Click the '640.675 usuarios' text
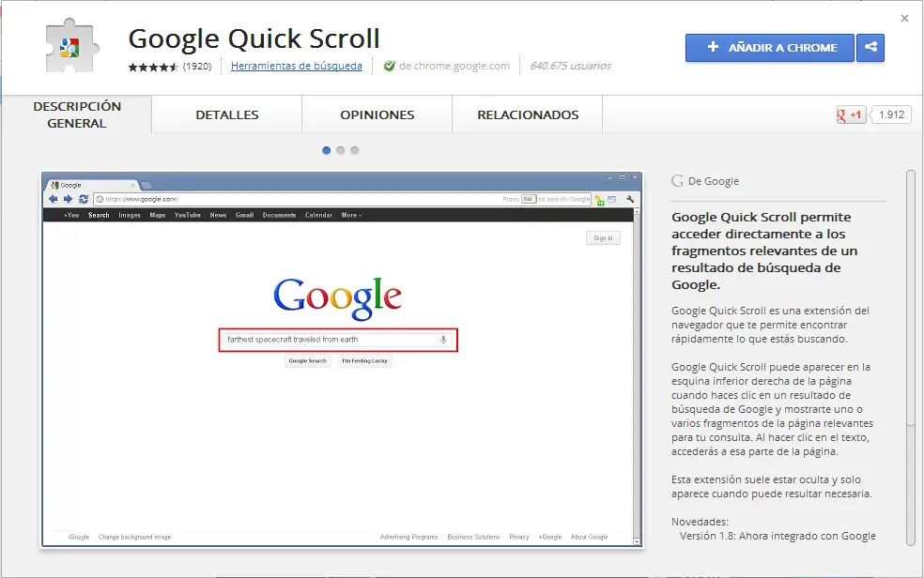Screen dimensions: 924x578 [570, 66]
